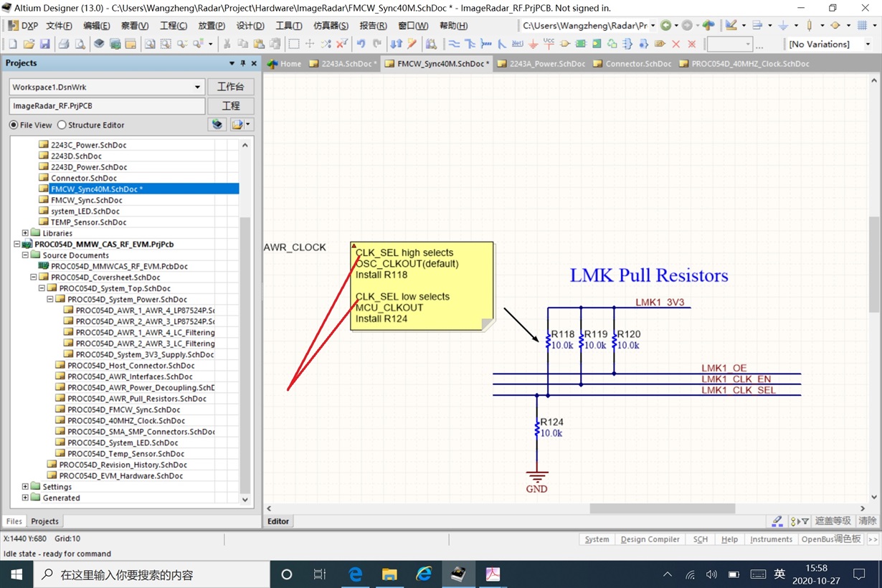The height and width of the screenshot is (588, 882).
Task: Click the Open document folder icon
Action: [x=29, y=44]
